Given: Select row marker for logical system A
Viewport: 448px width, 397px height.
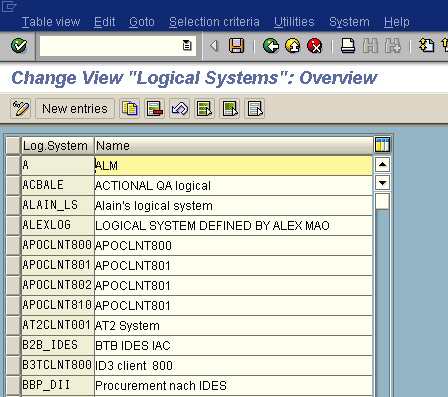Looking at the screenshot, I should pyautogui.click(x=13, y=165).
